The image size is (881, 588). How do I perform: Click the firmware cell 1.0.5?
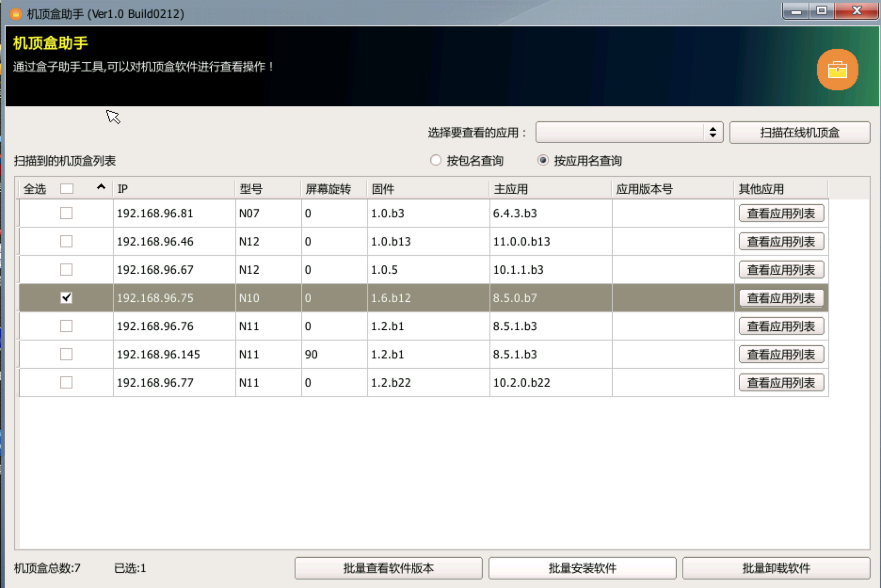(x=428, y=270)
